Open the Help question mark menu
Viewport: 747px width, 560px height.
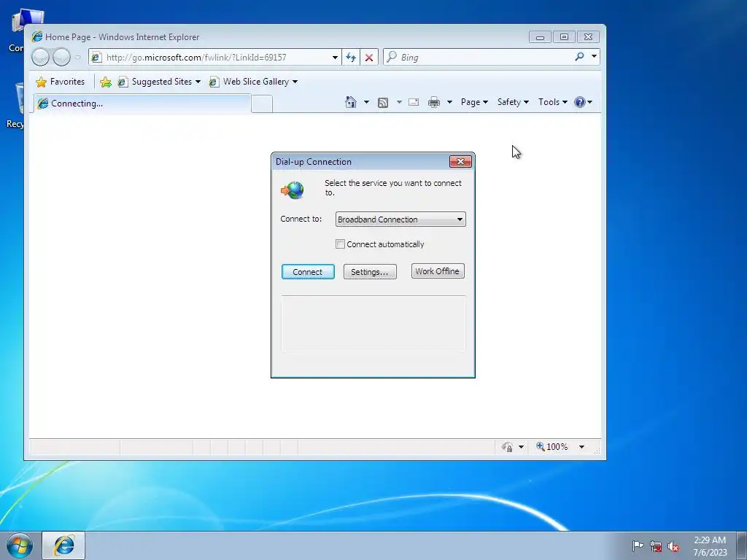[x=583, y=102]
